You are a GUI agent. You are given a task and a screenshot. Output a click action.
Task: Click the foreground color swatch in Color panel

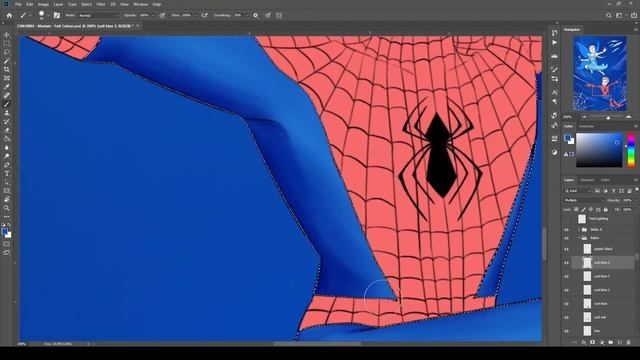coord(567,138)
